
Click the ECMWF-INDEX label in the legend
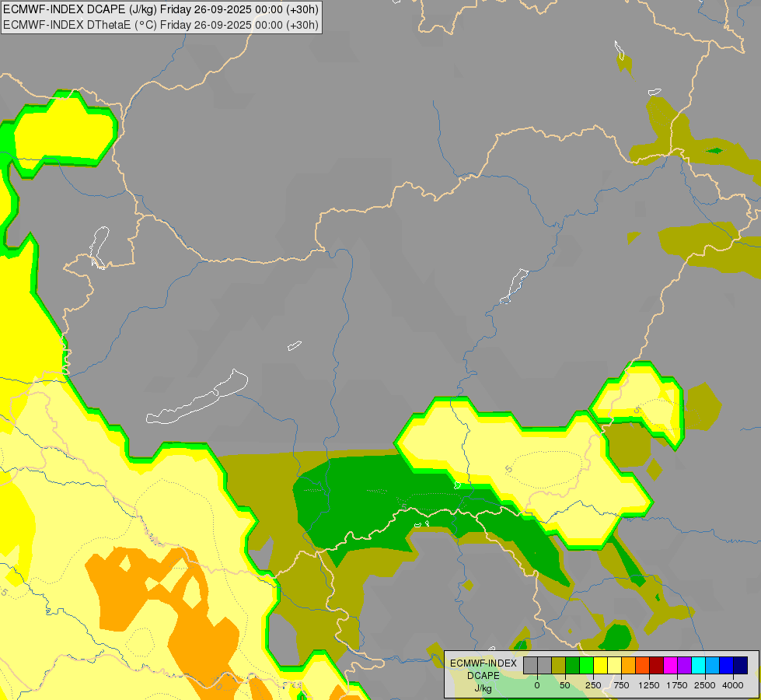click(483, 663)
